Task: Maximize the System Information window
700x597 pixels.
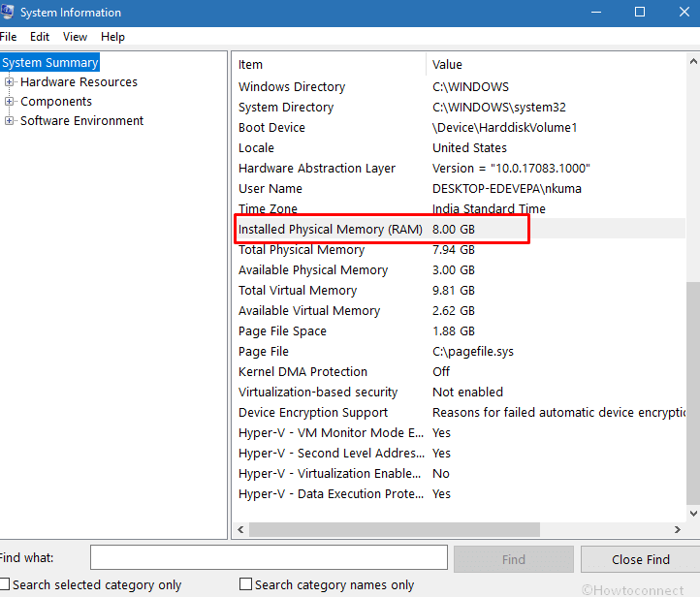Action: tap(640, 12)
